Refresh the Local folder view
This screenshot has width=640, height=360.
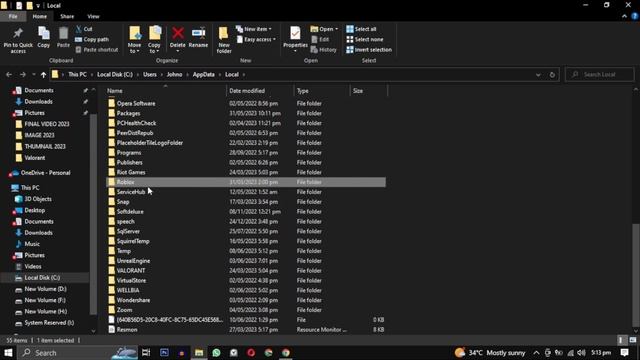click(552, 75)
